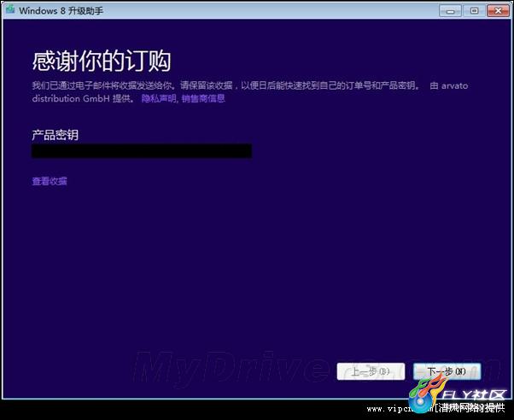Maximize the upgrade assistant window

click(474, 11)
